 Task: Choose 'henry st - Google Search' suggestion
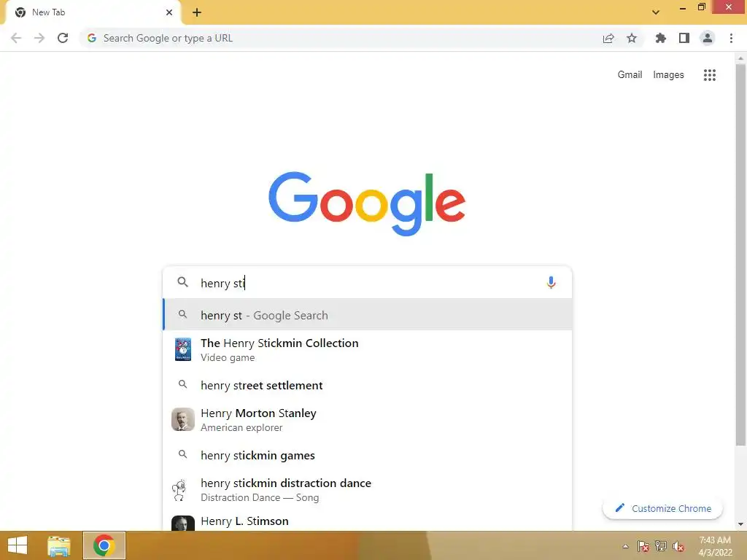point(368,315)
